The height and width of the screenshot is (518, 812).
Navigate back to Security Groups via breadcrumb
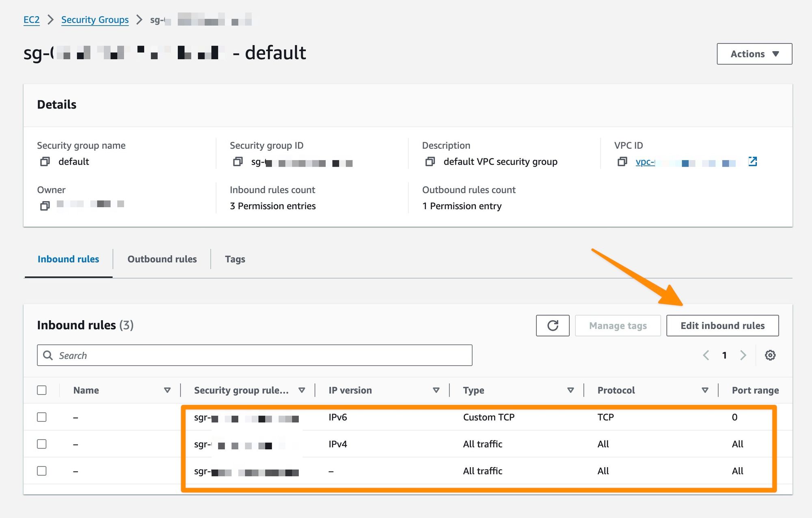[x=95, y=20]
